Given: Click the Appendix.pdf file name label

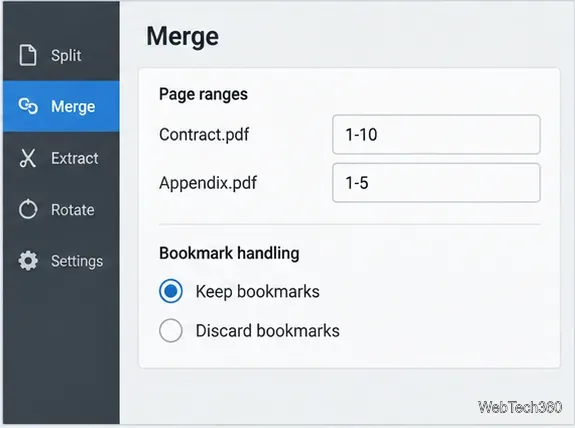Looking at the screenshot, I should tap(208, 183).
